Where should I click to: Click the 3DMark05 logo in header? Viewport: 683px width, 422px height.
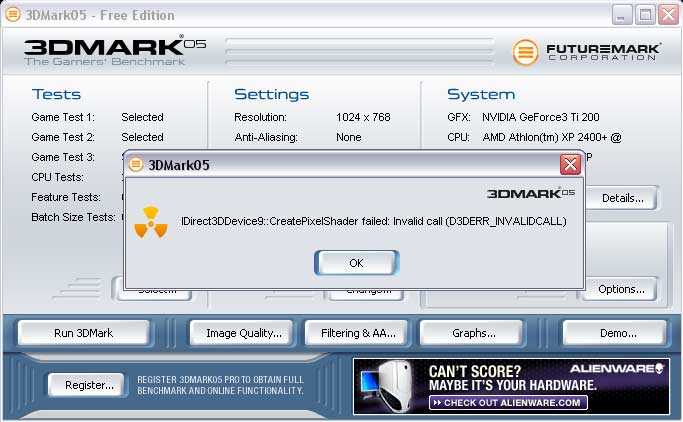tap(115, 50)
